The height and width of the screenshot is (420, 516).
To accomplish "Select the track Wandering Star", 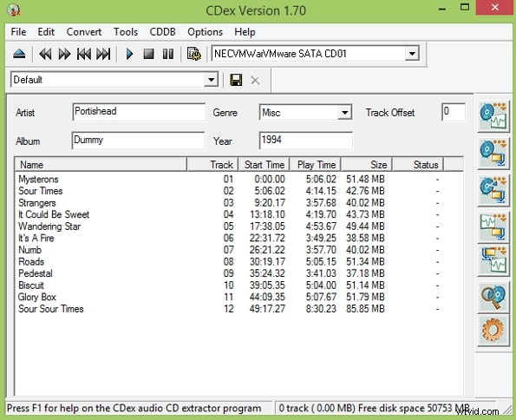I will click(x=49, y=226).
